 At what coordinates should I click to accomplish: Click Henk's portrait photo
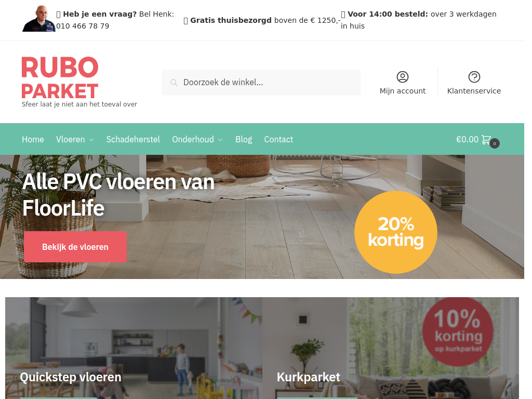38,19
